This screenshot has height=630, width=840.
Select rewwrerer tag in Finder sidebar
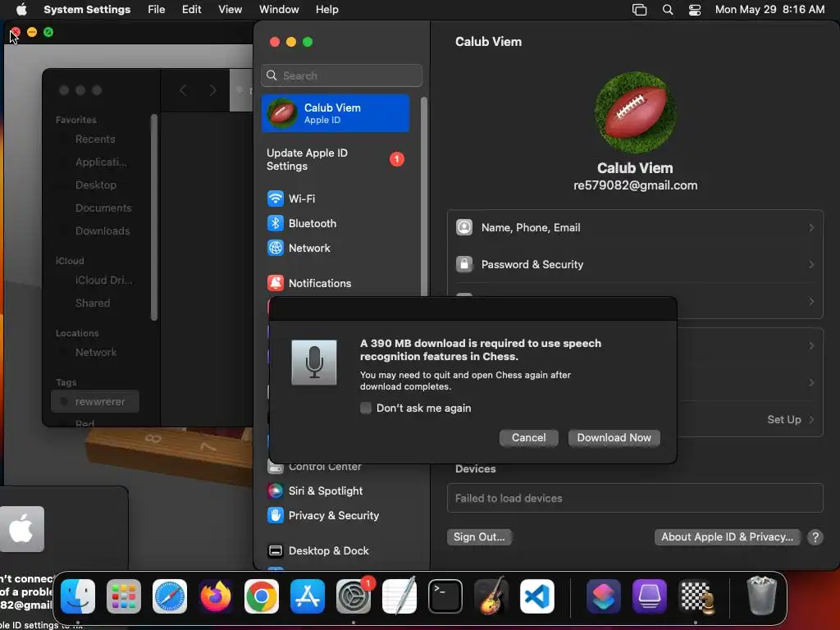click(95, 401)
